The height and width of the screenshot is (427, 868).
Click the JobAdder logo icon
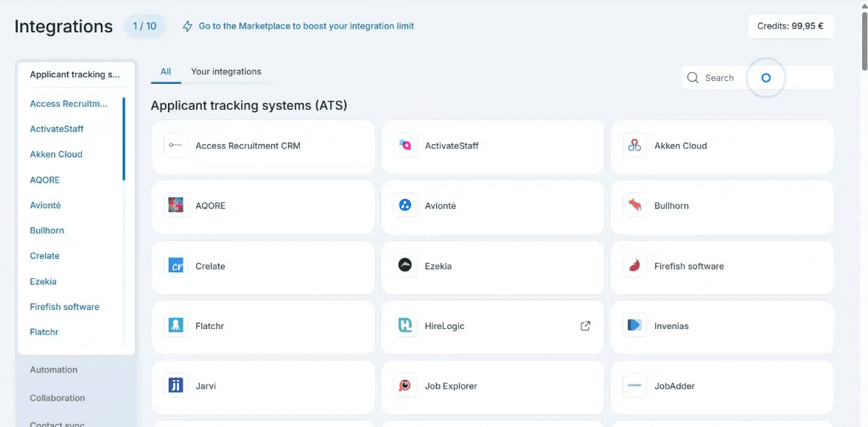[x=634, y=386]
